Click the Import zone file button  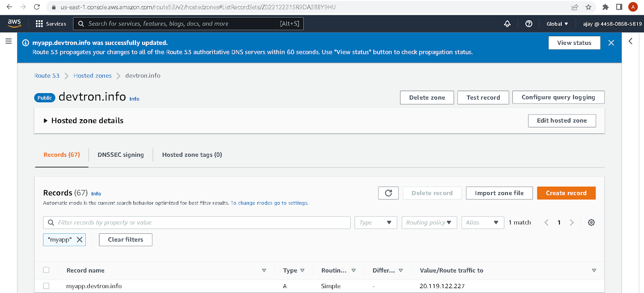point(500,193)
